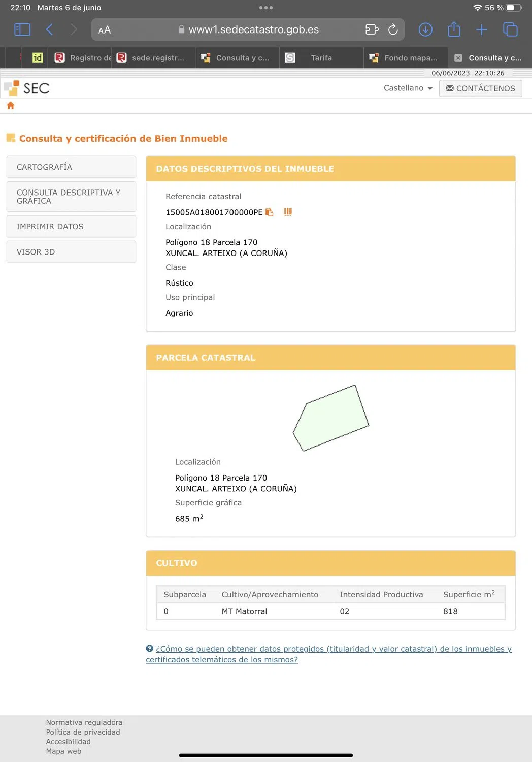Tap the Share icon
The image size is (532, 762).
pos(454,29)
